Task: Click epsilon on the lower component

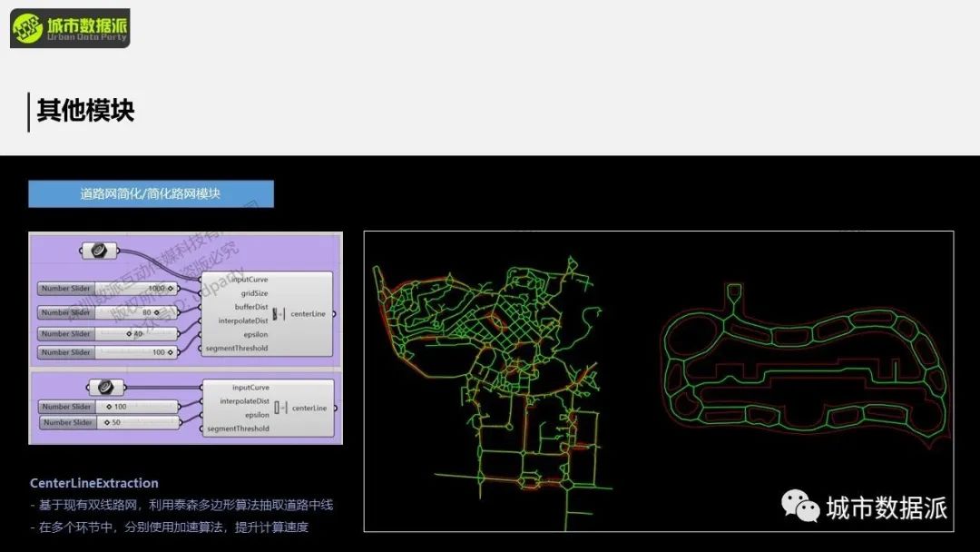Action: tap(257, 415)
